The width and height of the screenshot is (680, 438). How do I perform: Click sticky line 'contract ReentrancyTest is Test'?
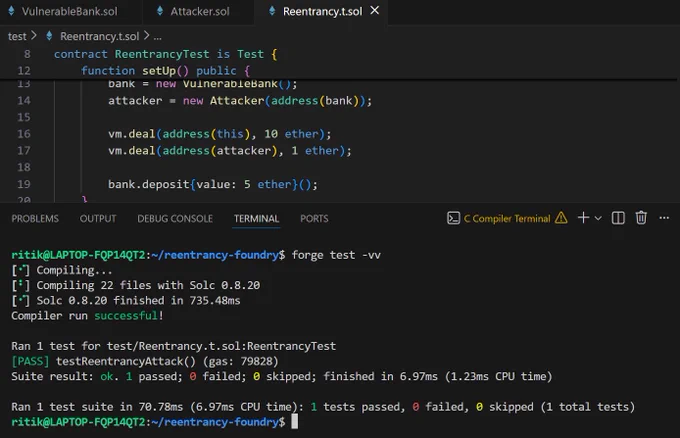[x=165, y=54]
